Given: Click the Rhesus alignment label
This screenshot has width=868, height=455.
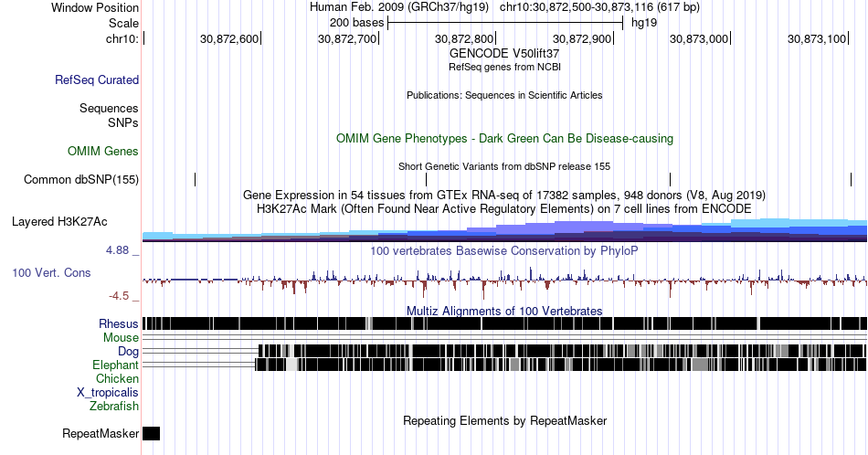Looking at the screenshot, I should coord(119,323).
